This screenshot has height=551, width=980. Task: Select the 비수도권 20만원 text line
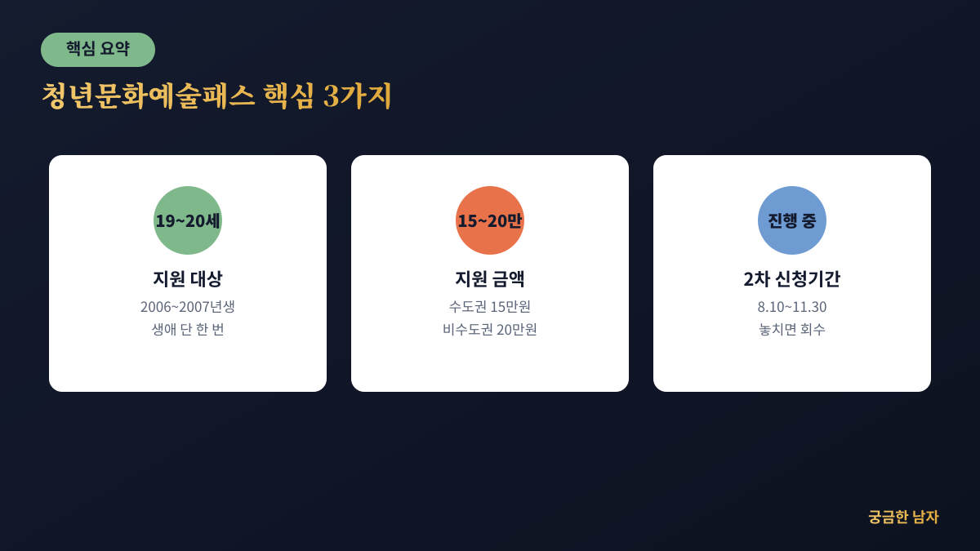(490, 330)
